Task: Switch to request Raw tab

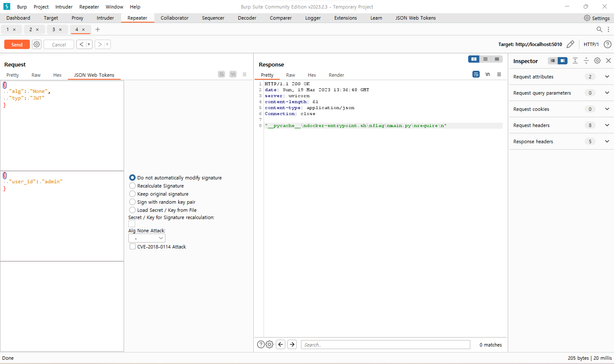Action: pos(36,75)
